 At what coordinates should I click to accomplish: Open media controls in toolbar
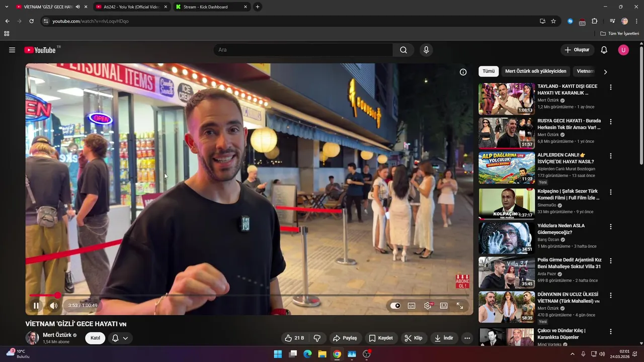click(x=612, y=21)
